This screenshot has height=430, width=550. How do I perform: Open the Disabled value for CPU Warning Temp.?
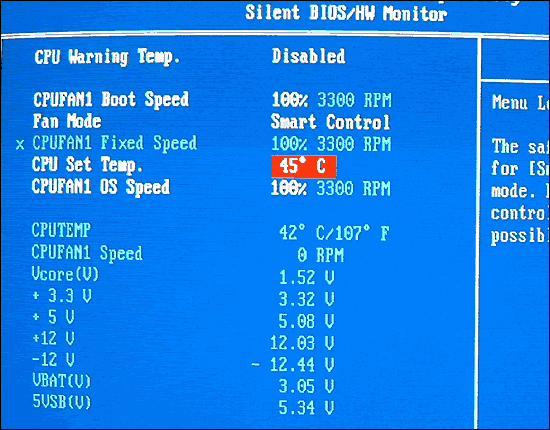(x=308, y=56)
